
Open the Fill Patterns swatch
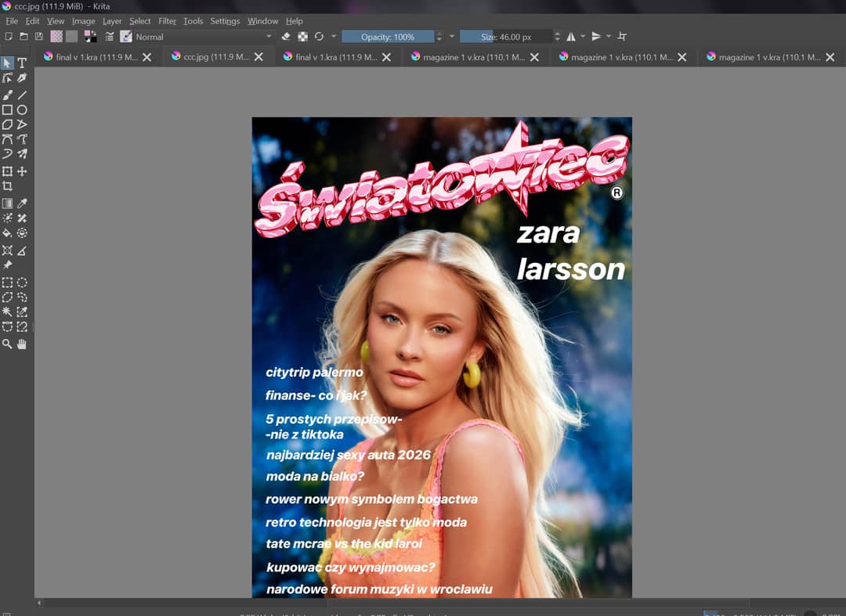pyautogui.click(x=72, y=37)
